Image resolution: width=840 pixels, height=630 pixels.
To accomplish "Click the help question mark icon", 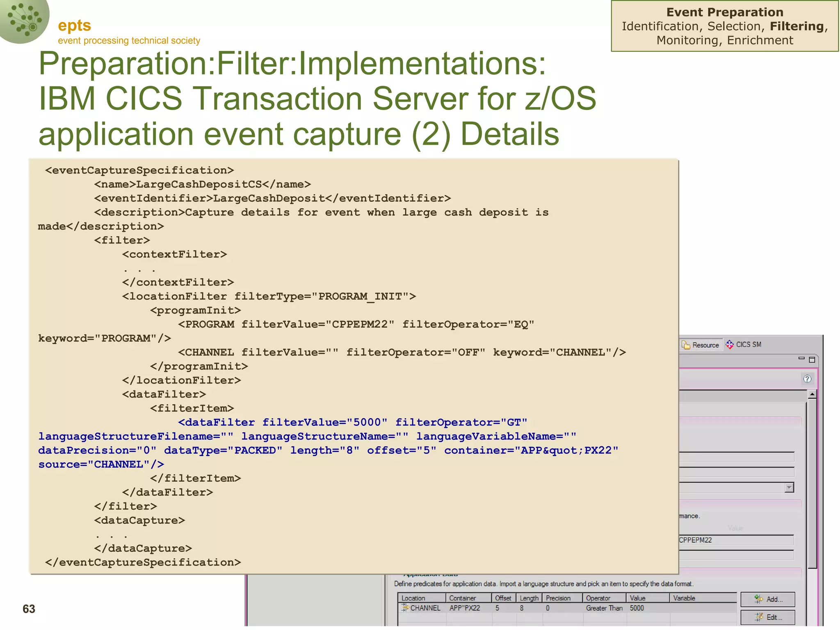I will (x=807, y=379).
